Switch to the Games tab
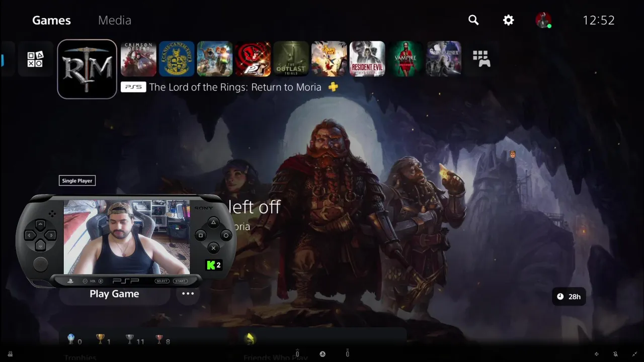644x362 pixels. tap(51, 20)
